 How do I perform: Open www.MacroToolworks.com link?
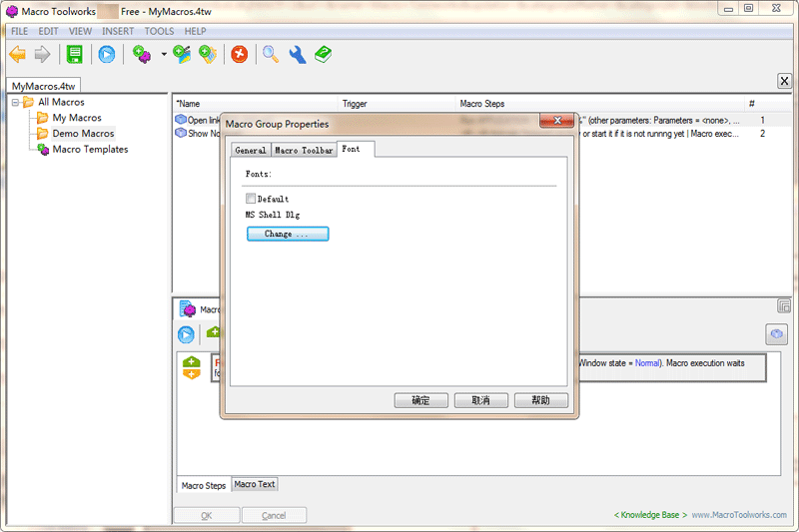[x=739, y=515]
